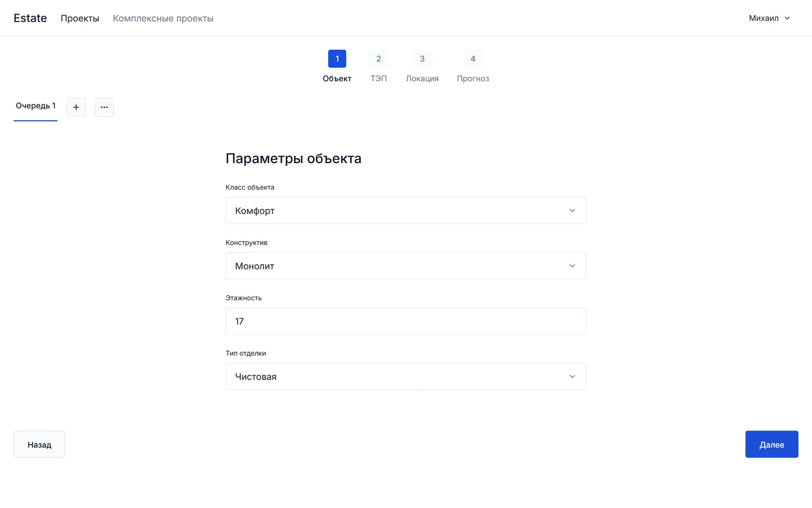The image size is (812, 508).
Task: Go to step 2 ТЭП
Action: coord(378,67)
